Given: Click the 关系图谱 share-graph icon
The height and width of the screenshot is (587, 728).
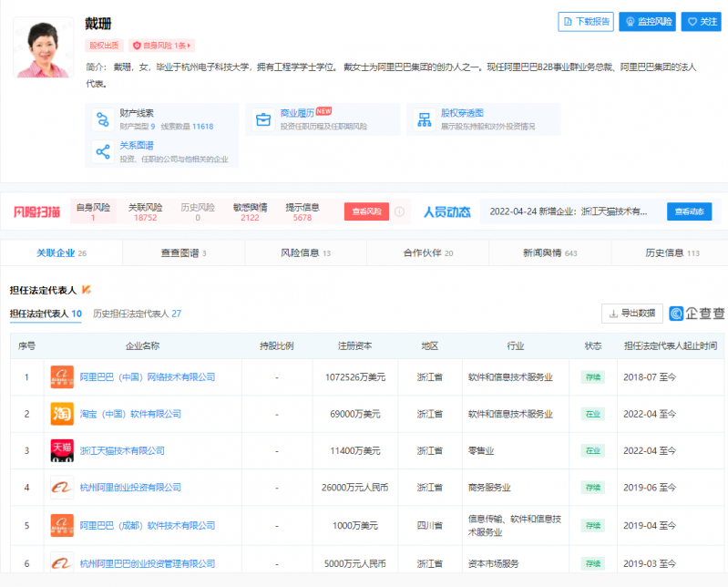Looking at the screenshot, I should click(103, 152).
